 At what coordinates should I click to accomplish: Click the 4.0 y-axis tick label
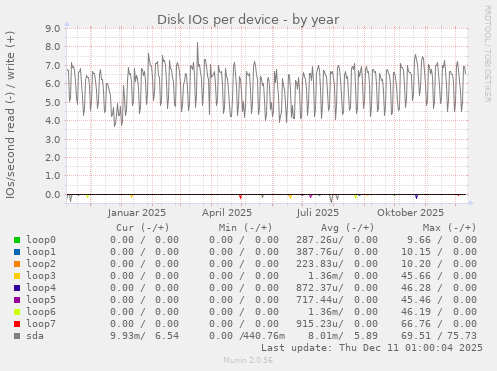[53, 121]
